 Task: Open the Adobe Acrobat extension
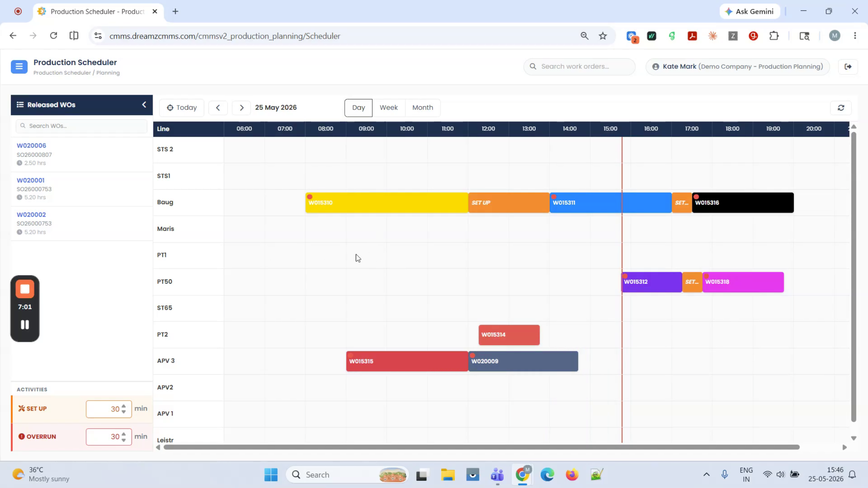[692, 36]
